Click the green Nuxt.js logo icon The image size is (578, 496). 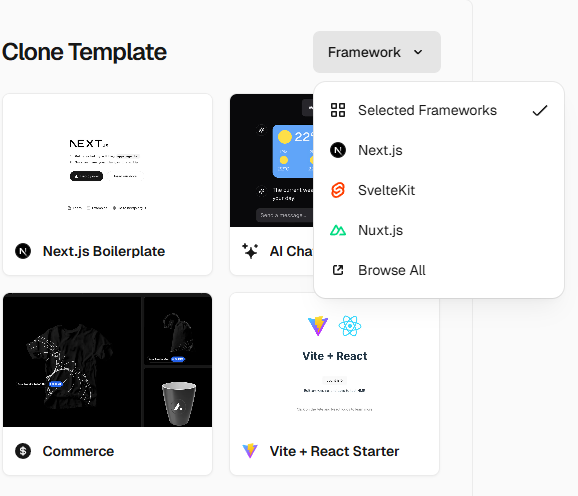point(338,230)
